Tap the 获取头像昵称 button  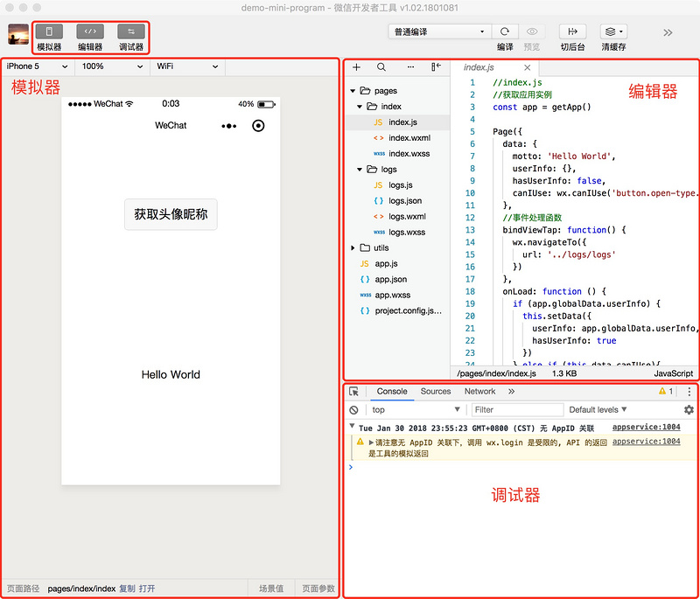pos(171,214)
